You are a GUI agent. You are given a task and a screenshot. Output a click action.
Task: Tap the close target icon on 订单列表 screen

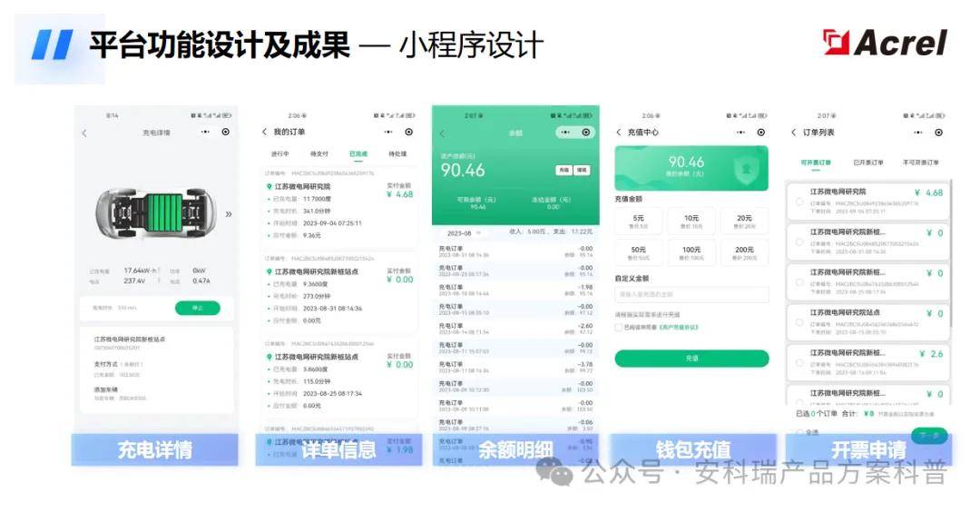pos(938,133)
